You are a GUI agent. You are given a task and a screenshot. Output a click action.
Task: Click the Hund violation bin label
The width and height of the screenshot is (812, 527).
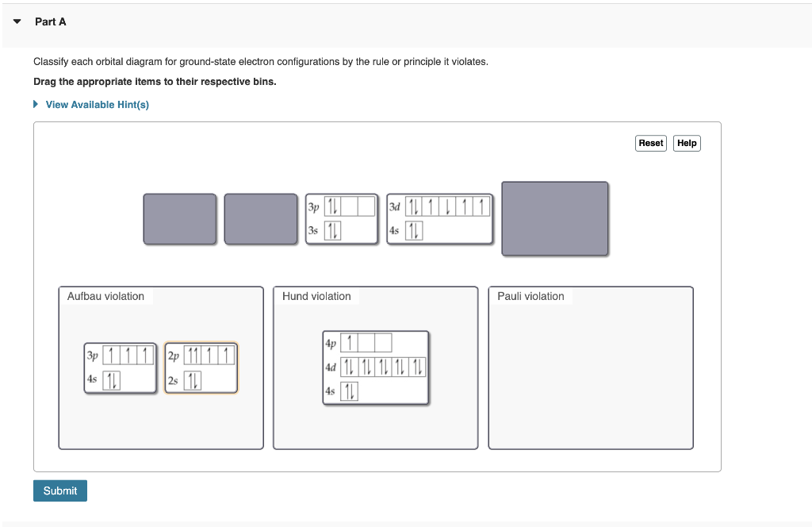pyautogui.click(x=316, y=295)
